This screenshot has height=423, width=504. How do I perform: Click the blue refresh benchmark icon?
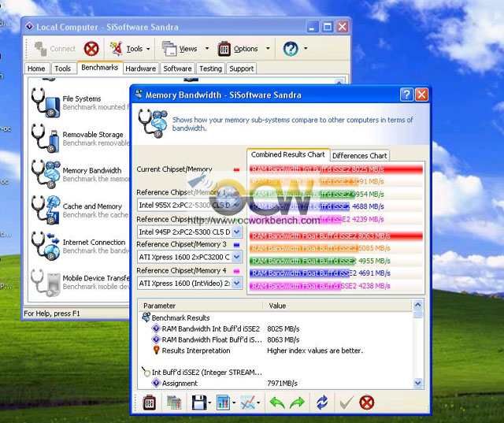(x=322, y=403)
